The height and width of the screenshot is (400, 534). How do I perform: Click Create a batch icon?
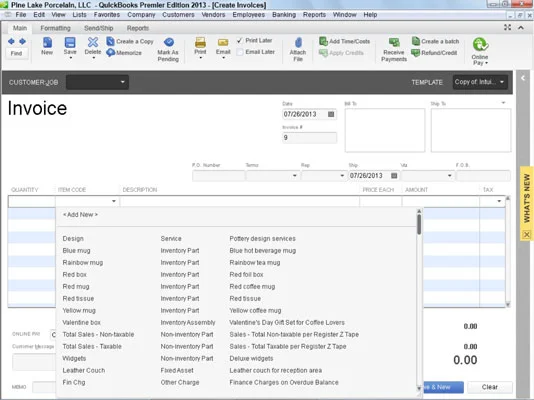point(415,41)
